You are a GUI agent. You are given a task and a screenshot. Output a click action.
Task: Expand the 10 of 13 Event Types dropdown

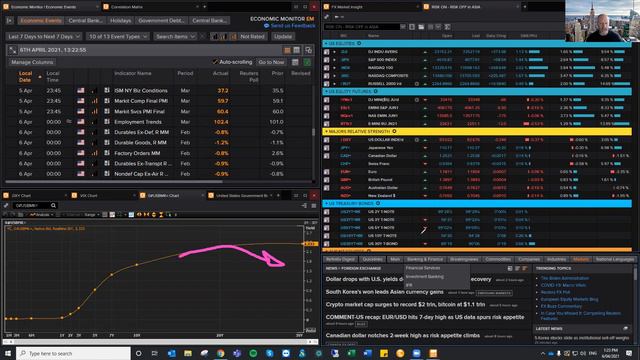tap(118, 36)
